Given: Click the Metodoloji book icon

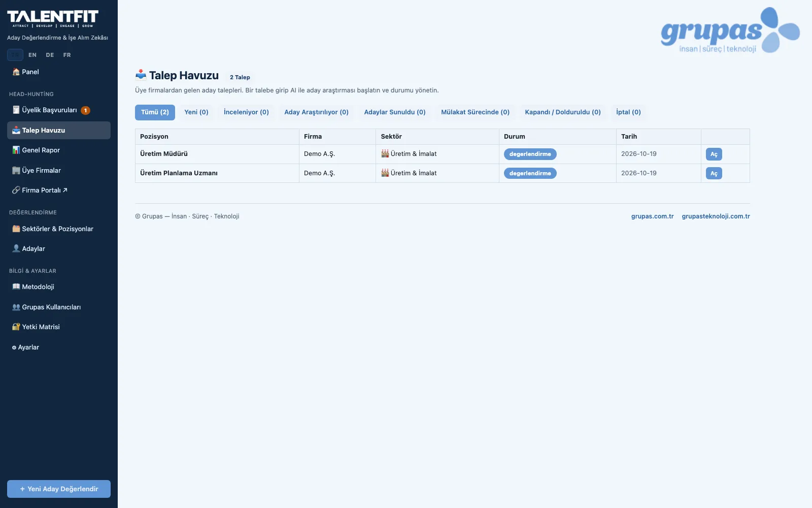Looking at the screenshot, I should click(x=16, y=287).
